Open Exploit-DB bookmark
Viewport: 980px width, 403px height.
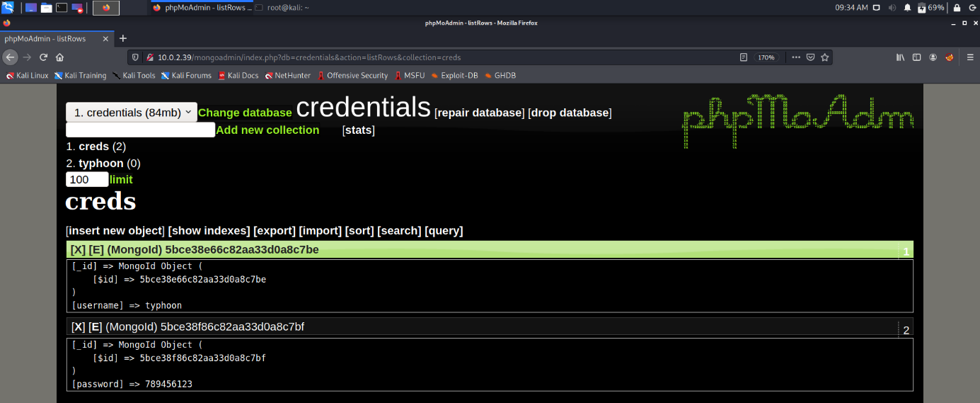[454, 75]
